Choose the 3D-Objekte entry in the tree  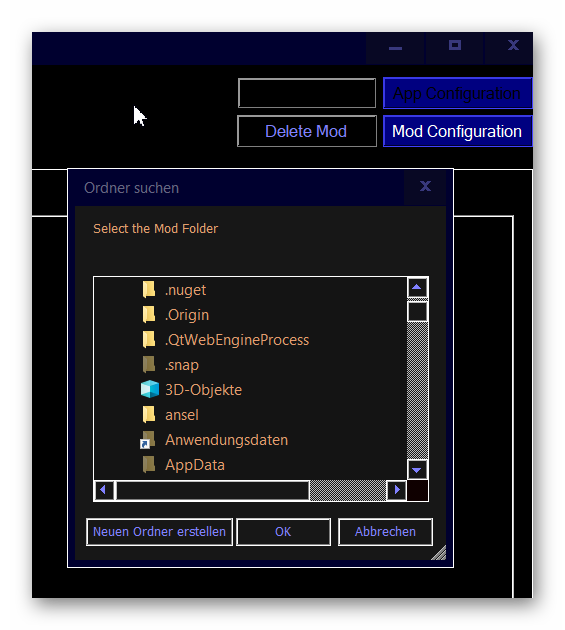(203, 390)
